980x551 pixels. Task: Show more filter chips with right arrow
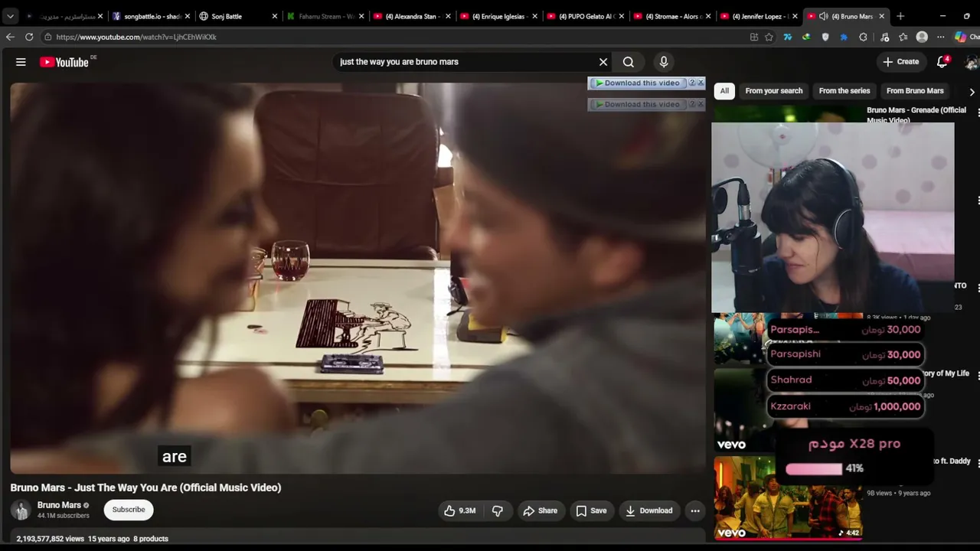click(972, 92)
